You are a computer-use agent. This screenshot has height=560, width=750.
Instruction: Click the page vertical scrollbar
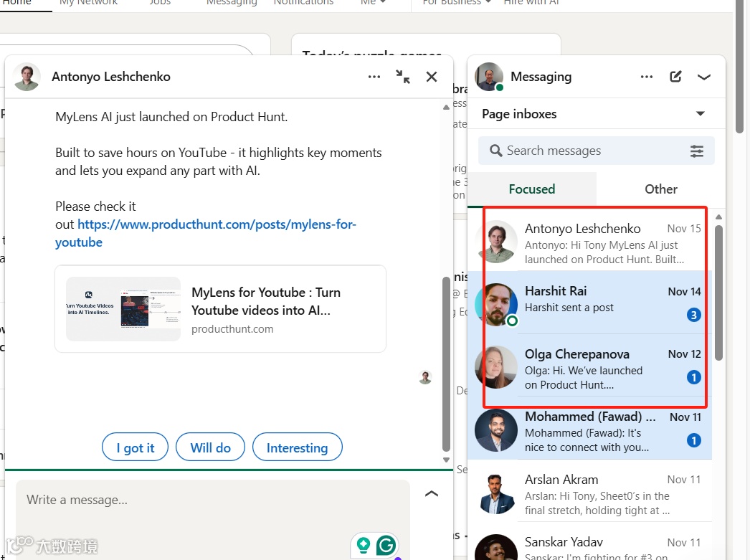click(739, 67)
